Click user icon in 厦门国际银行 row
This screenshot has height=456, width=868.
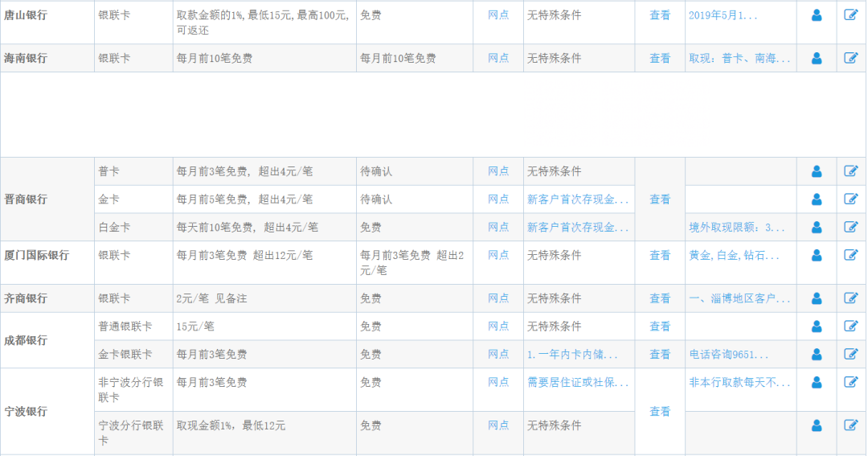pos(817,256)
